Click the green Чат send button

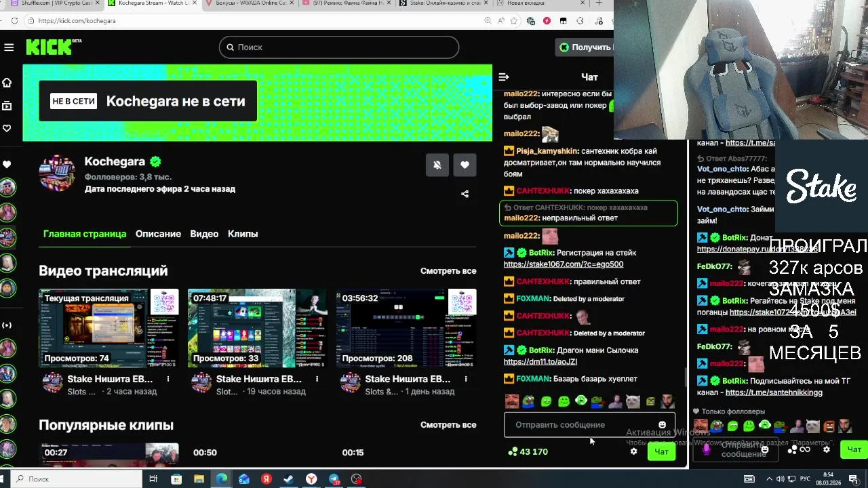661,451
